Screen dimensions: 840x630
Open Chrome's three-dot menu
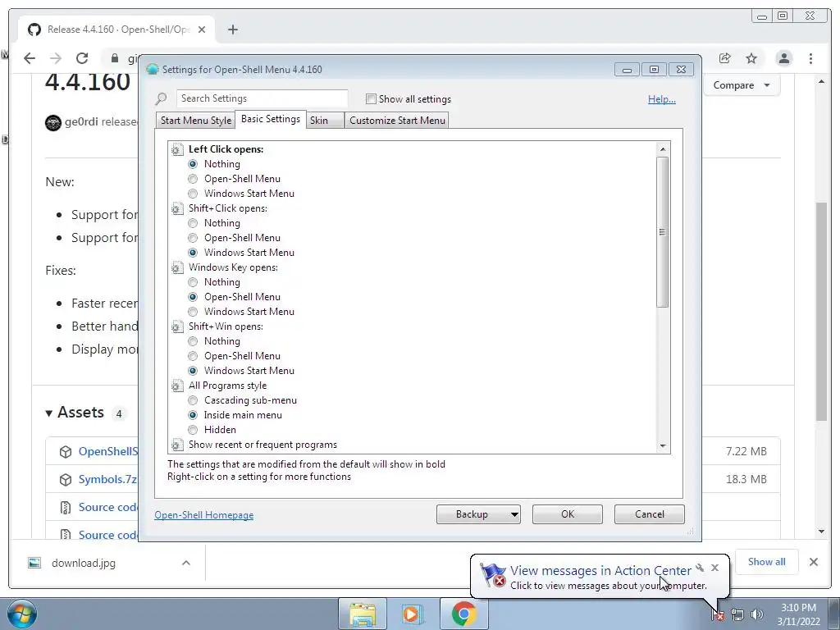(810, 58)
